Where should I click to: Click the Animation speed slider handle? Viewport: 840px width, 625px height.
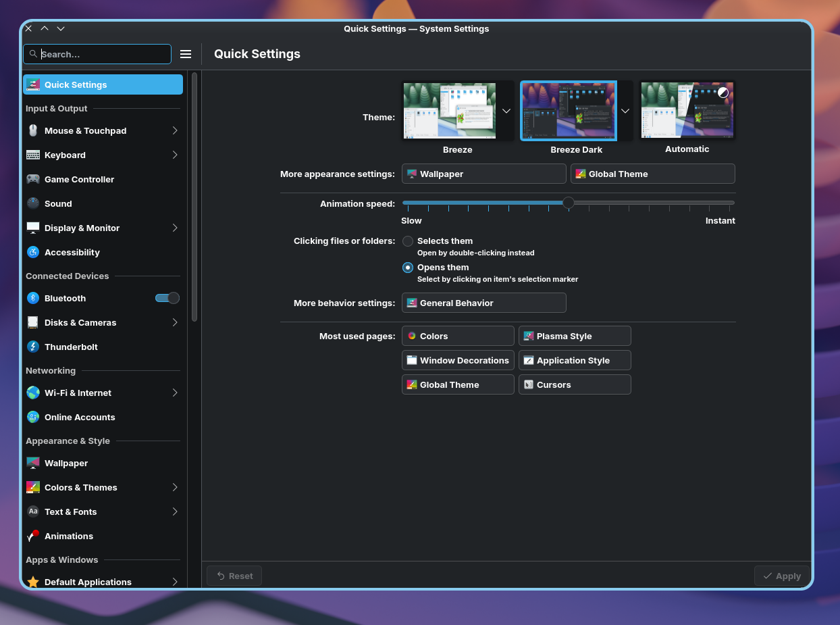coord(569,203)
